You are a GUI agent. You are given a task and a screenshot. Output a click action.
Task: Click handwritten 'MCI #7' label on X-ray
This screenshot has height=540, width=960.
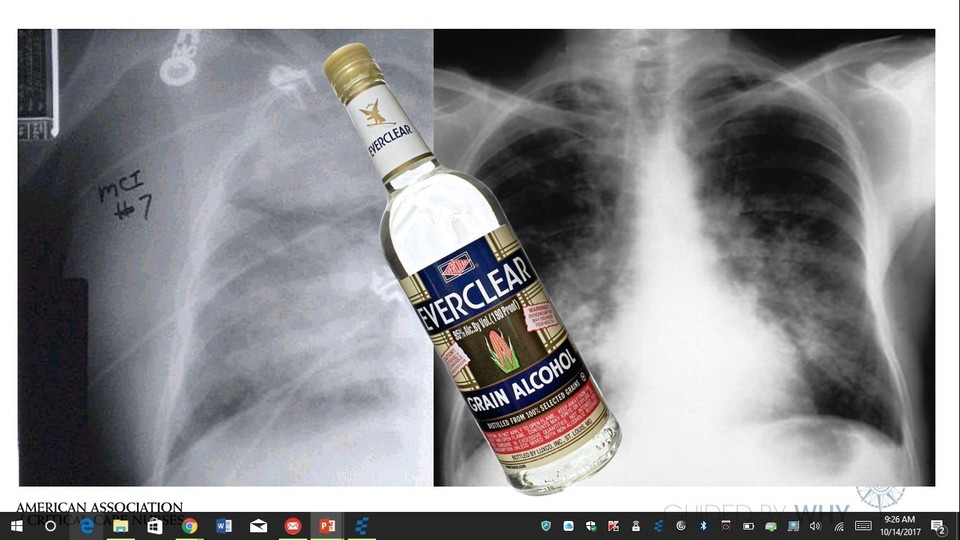(126, 195)
